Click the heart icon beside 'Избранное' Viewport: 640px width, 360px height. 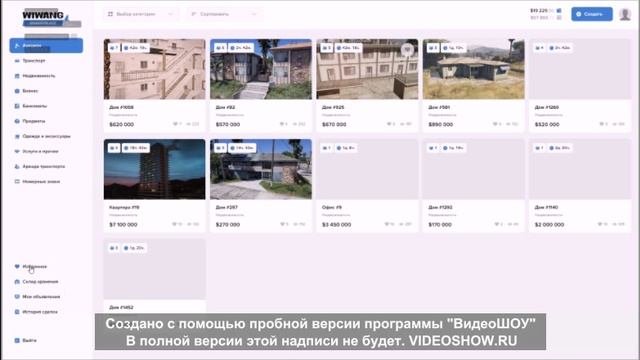coord(17,267)
